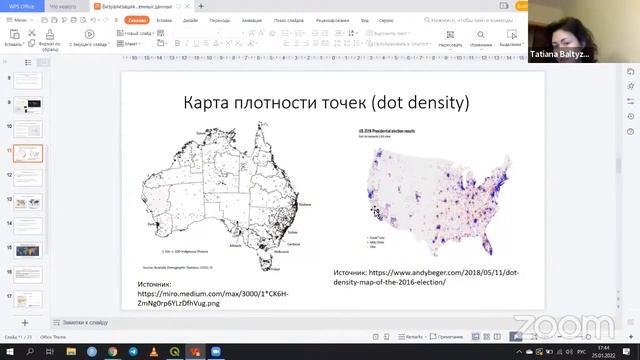Adjust the zoom slider in status bar
The height and width of the screenshot is (360, 640).
click(x=588, y=337)
